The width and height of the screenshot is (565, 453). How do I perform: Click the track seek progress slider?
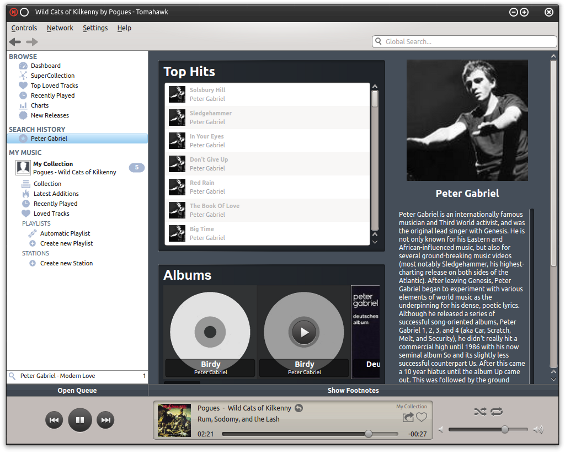(310, 434)
